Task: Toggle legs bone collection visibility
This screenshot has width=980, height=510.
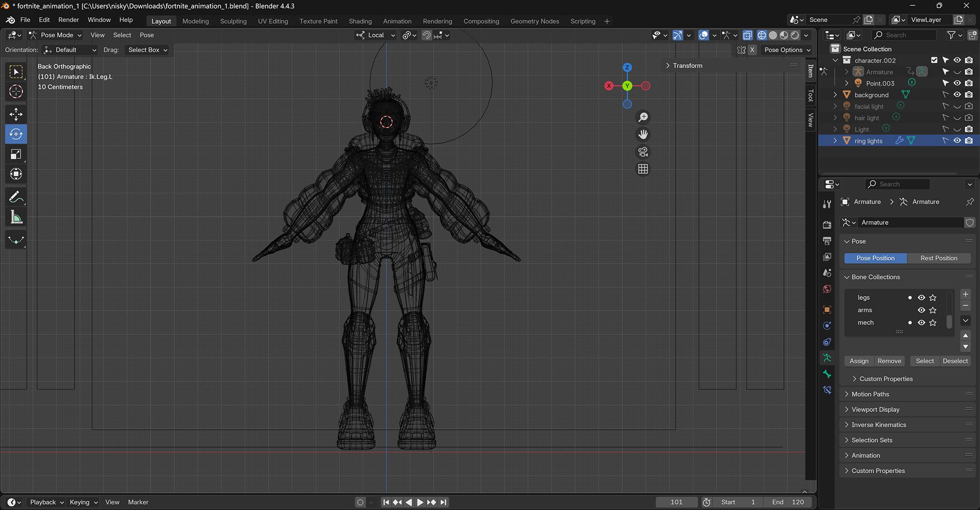Action: pyautogui.click(x=921, y=298)
